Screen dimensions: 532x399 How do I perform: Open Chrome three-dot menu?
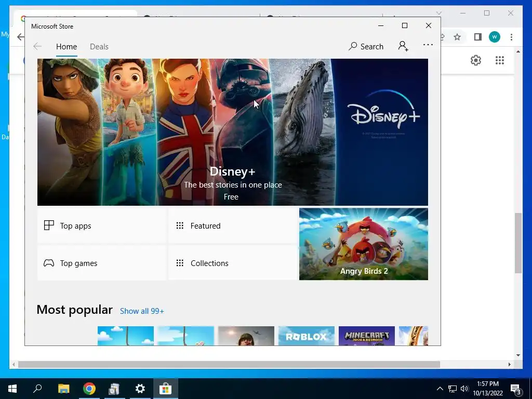[x=511, y=37]
